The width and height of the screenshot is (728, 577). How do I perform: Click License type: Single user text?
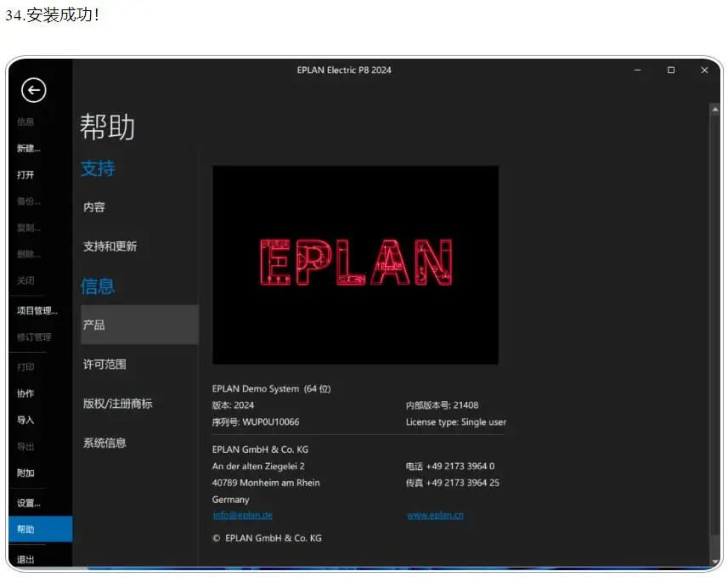(456, 421)
